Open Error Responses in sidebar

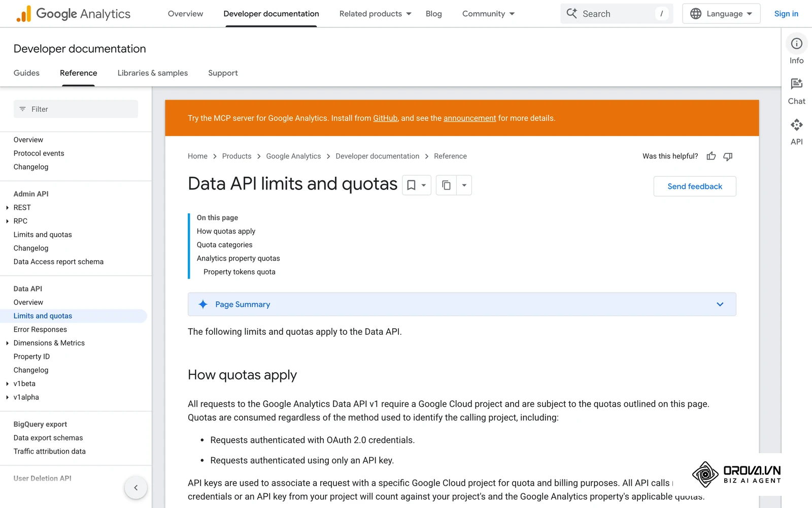click(x=40, y=329)
